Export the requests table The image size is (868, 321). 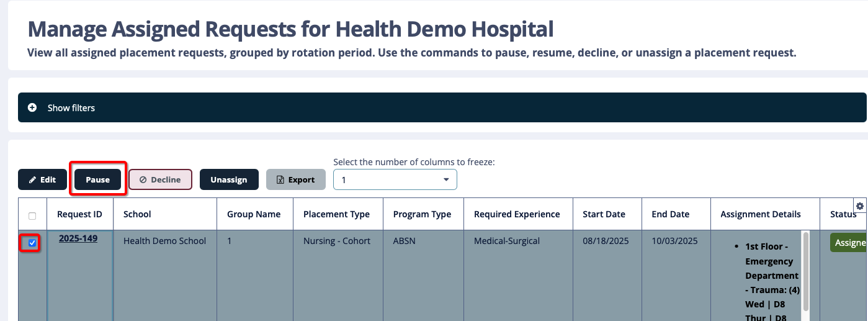click(296, 179)
